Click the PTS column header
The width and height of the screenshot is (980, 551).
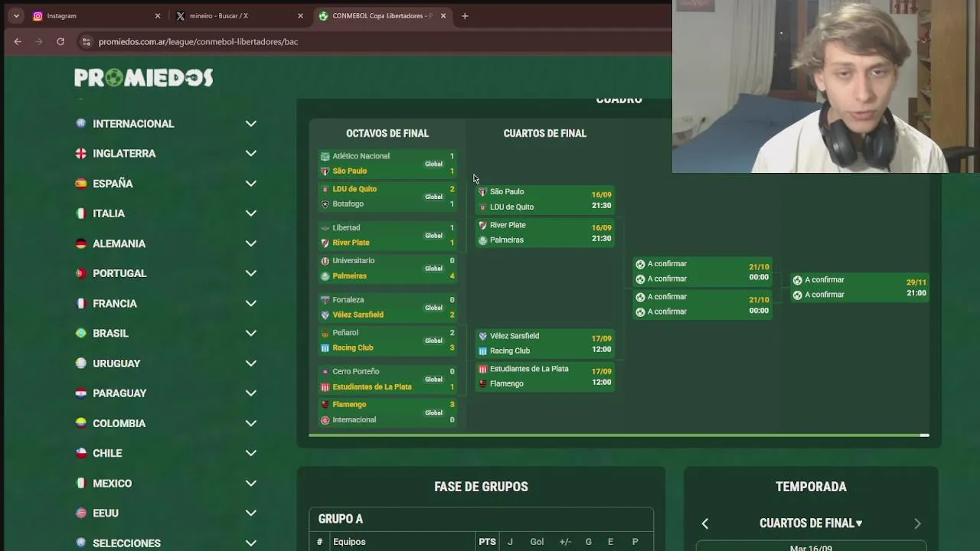(488, 542)
